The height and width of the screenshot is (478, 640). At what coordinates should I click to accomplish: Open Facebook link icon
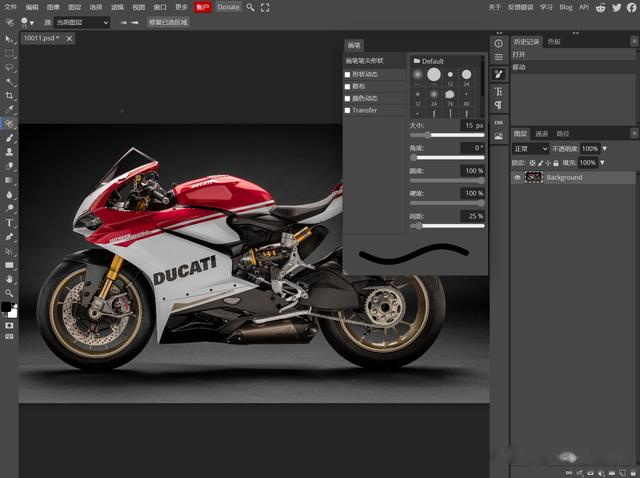pyautogui.click(x=632, y=7)
